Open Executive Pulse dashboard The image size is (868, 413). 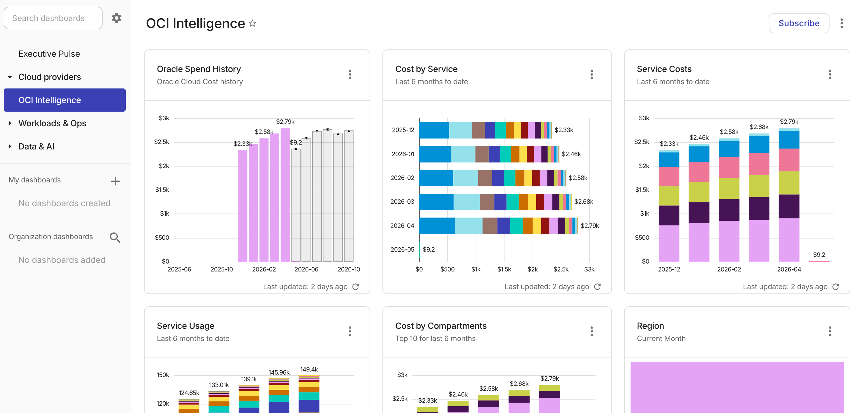(x=49, y=54)
